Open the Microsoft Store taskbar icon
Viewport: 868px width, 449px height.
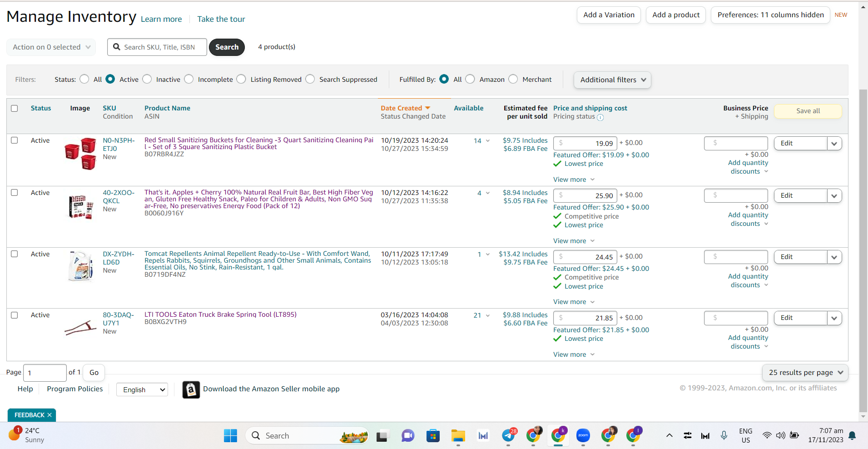pyautogui.click(x=433, y=436)
